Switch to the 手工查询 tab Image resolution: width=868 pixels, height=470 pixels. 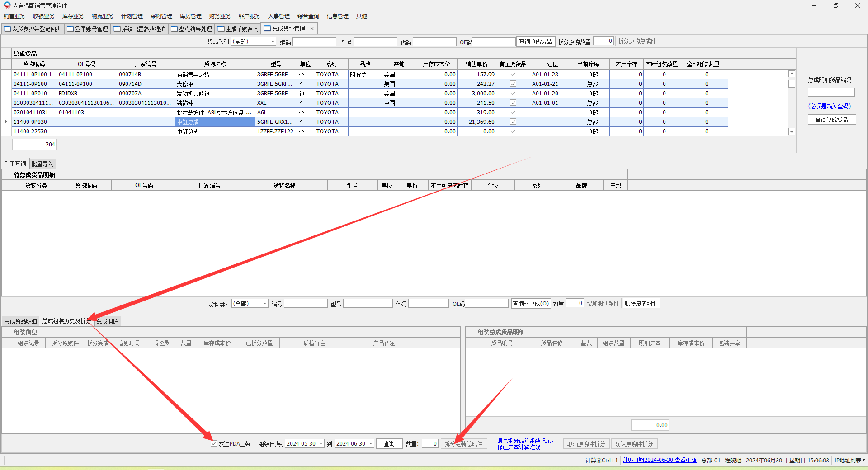[15, 164]
